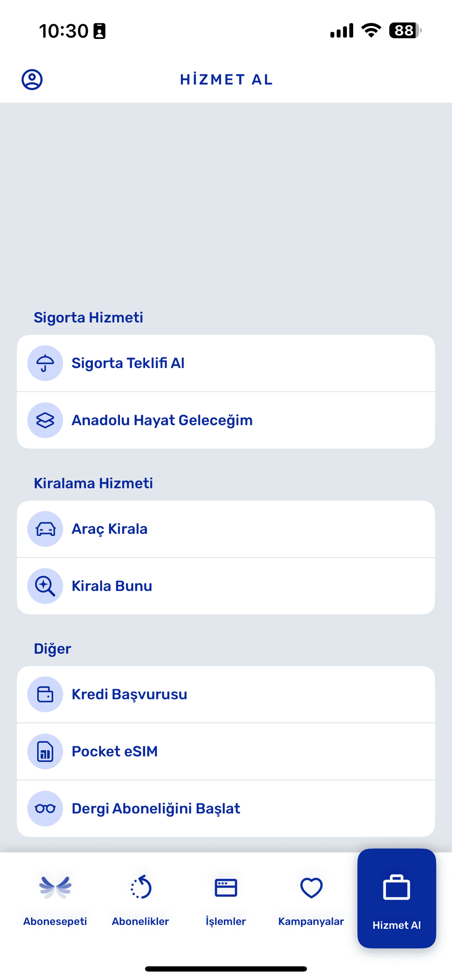This screenshot has height=980, width=452.
Task: Tap the glasses icon for magazine subscription
Action: click(x=45, y=808)
